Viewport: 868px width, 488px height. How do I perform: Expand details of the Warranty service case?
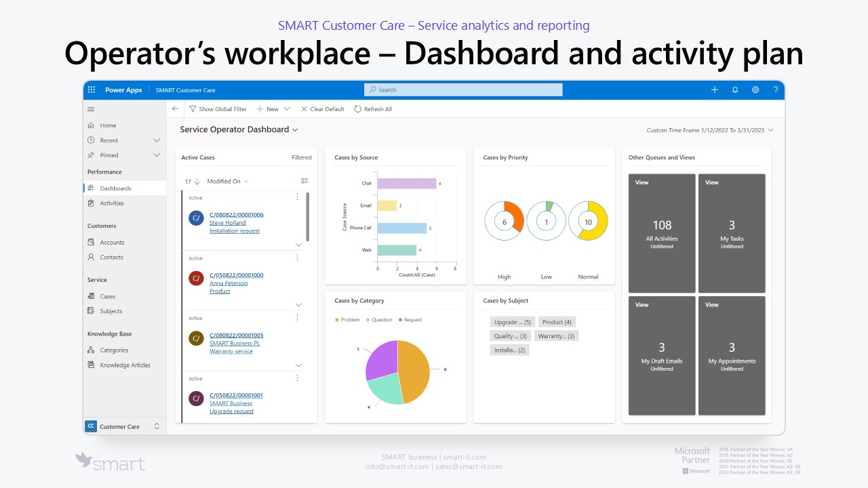(298, 365)
